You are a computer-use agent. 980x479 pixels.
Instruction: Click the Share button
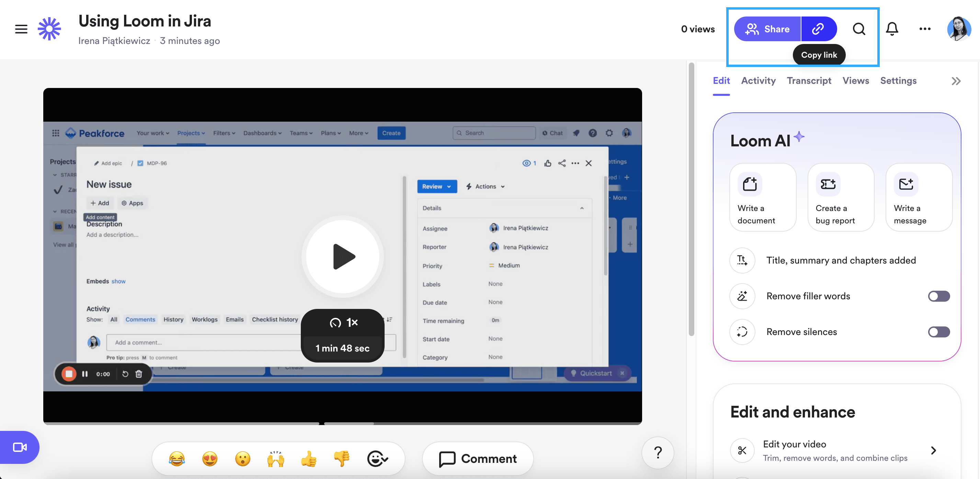coord(767,29)
